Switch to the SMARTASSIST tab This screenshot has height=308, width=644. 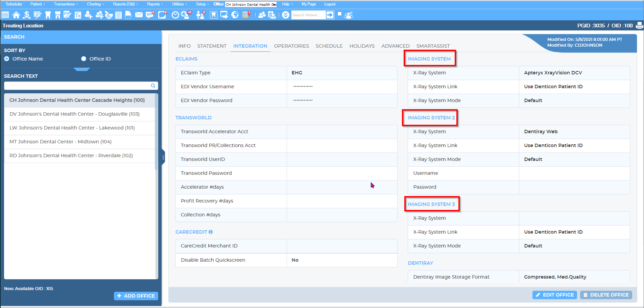tap(433, 46)
